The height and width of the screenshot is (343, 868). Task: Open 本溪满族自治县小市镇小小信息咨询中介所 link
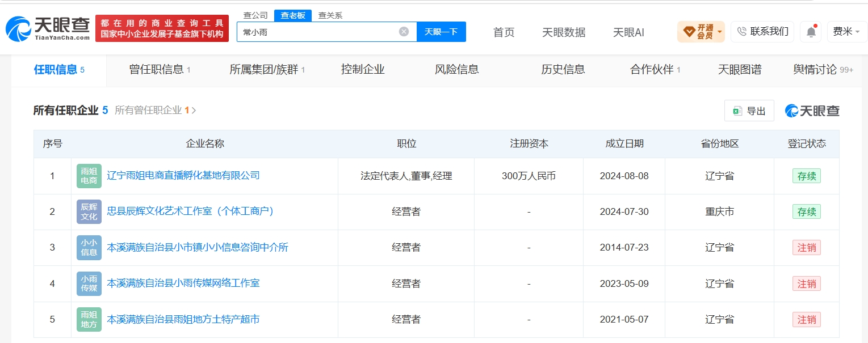point(198,247)
